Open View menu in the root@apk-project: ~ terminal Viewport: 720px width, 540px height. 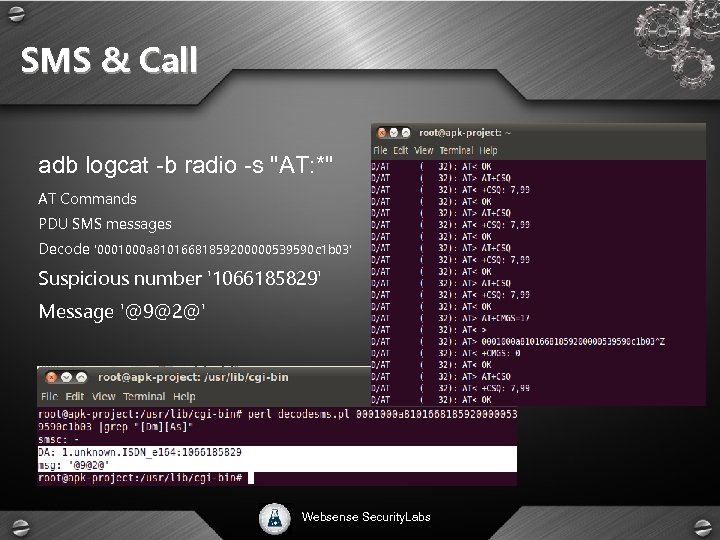point(423,150)
